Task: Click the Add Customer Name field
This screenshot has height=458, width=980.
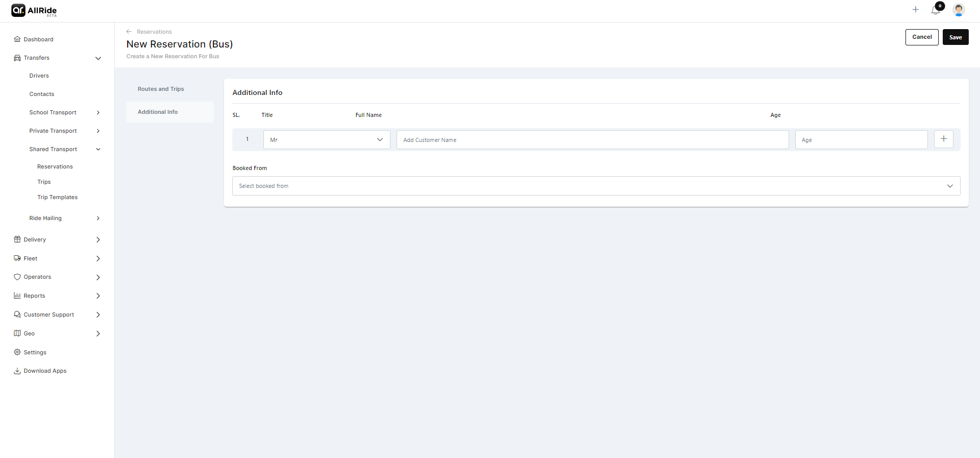Action: click(592, 140)
